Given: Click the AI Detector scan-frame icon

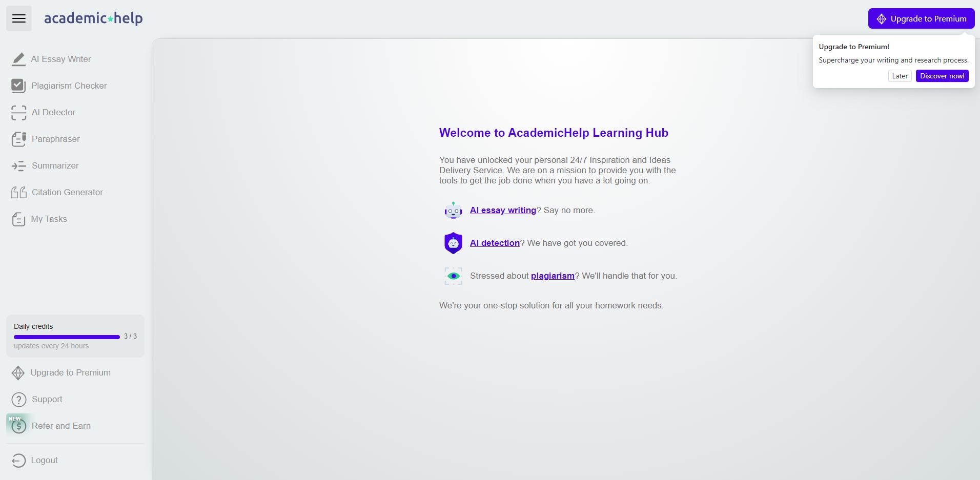Looking at the screenshot, I should click(18, 113).
